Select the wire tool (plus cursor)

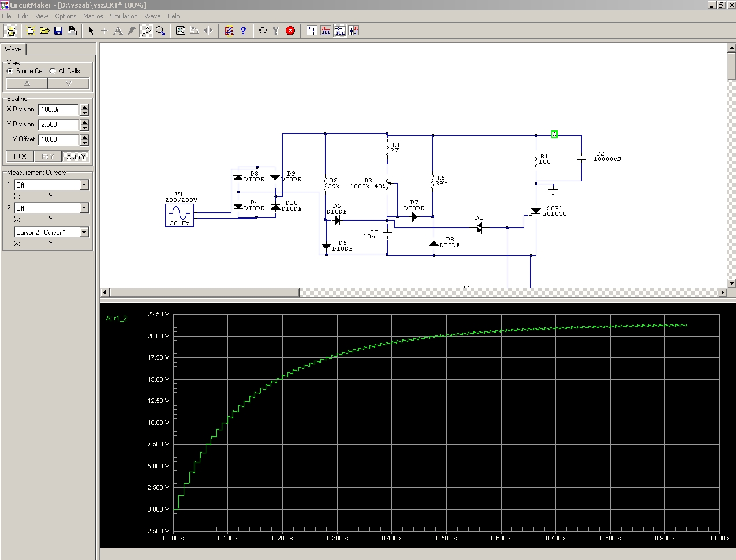coord(104,31)
